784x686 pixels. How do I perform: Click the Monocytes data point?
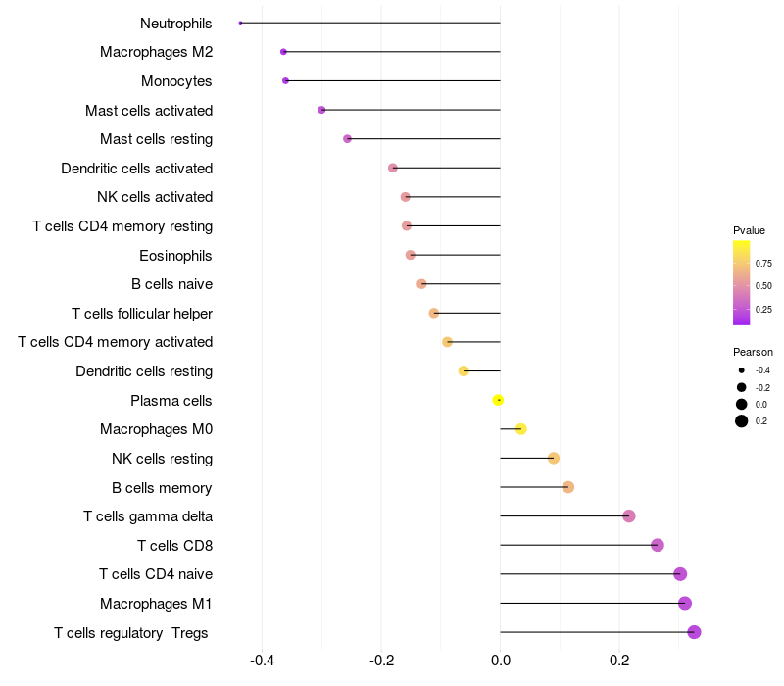pyautogui.click(x=285, y=80)
